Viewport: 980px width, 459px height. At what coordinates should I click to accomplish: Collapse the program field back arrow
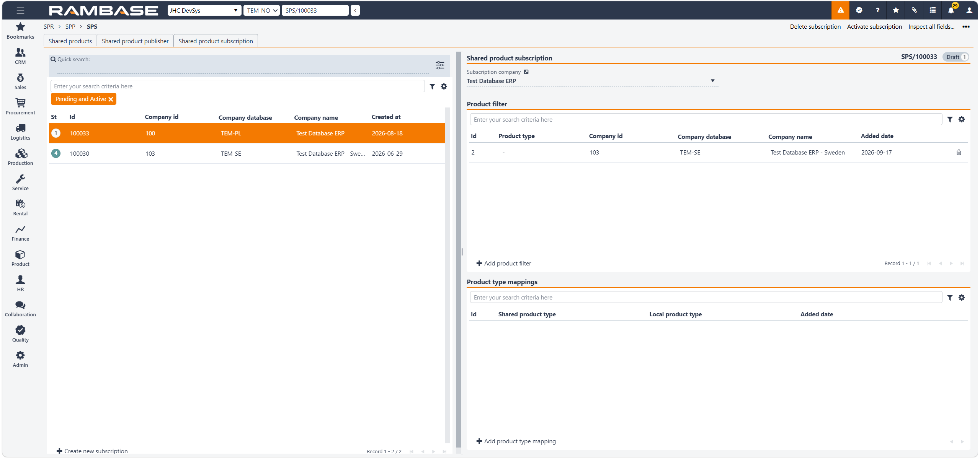[355, 10]
